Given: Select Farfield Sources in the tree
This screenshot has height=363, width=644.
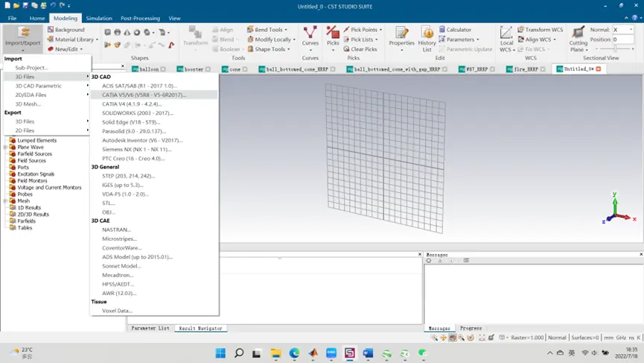Looking at the screenshot, I should click(34, 154).
